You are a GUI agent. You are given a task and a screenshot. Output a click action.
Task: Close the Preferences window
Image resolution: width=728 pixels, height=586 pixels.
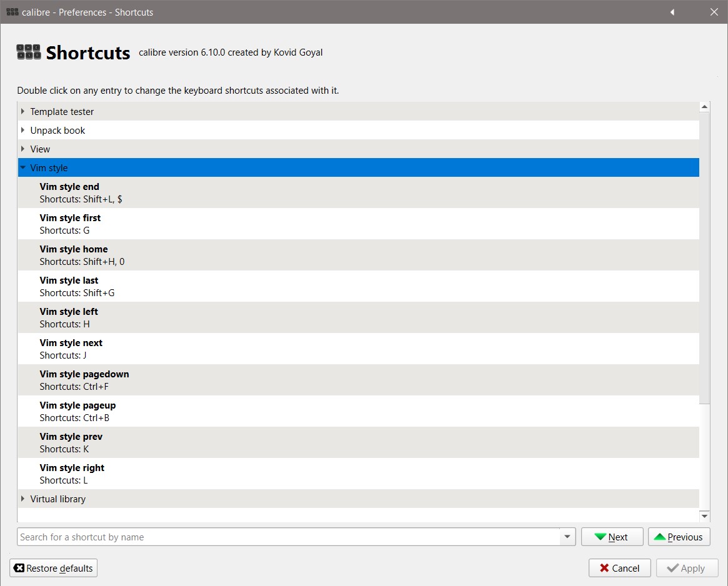click(714, 12)
